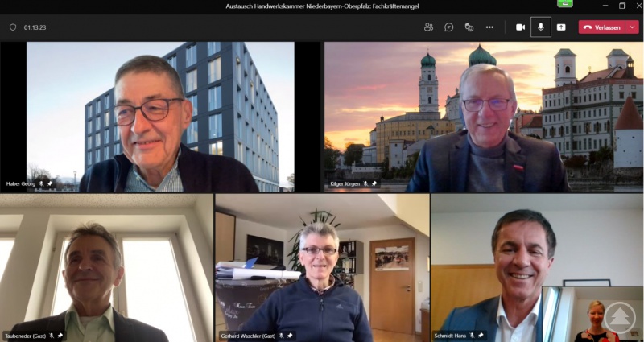
Task: Click the pin icon next to Schmidt Hans
Action: click(481, 336)
